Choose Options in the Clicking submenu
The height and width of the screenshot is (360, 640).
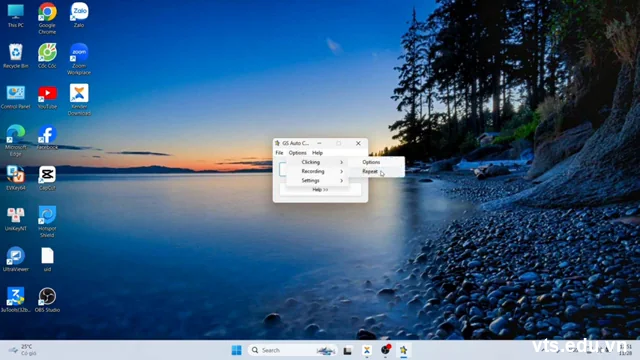point(376,162)
